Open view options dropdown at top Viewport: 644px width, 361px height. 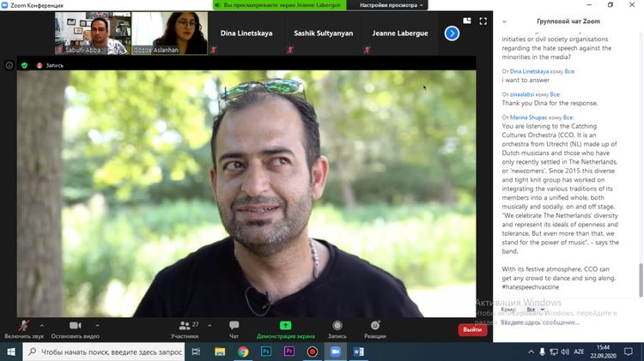coord(391,5)
